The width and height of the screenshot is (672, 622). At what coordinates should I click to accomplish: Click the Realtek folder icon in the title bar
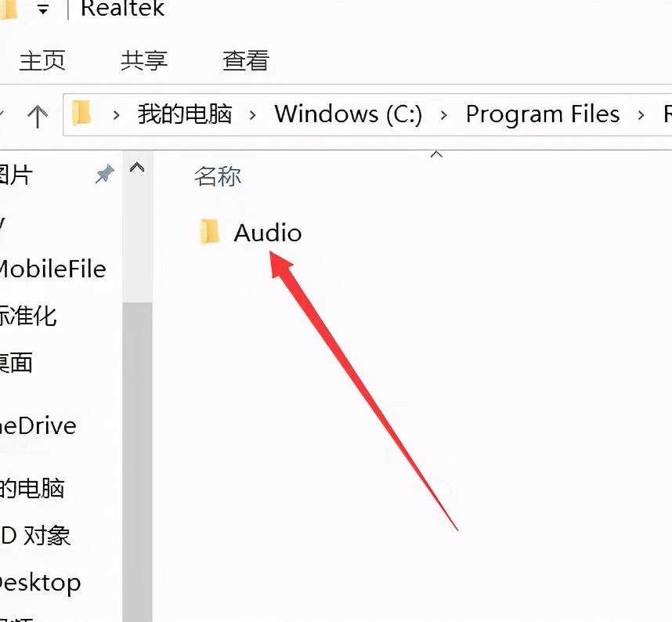tap(9, 9)
